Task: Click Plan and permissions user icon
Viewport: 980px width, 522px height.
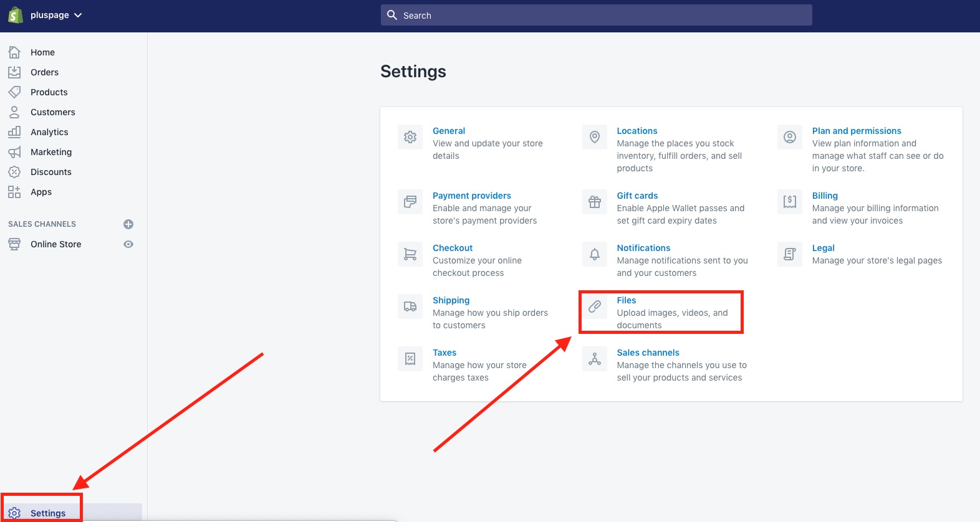Action: (790, 137)
